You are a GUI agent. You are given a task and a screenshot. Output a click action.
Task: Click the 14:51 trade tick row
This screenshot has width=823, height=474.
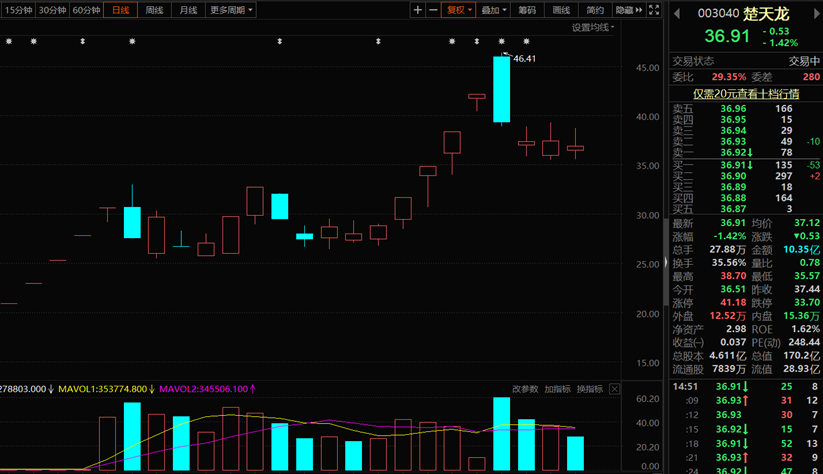(746, 387)
